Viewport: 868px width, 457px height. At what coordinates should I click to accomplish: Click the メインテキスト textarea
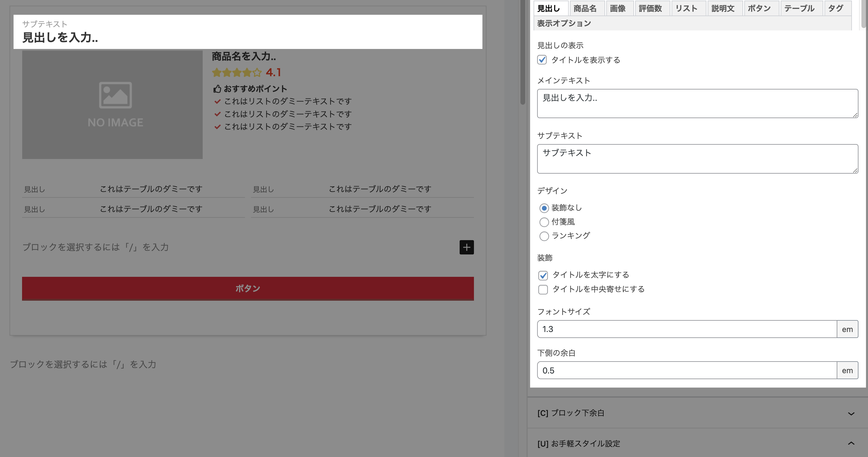coord(697,104)
